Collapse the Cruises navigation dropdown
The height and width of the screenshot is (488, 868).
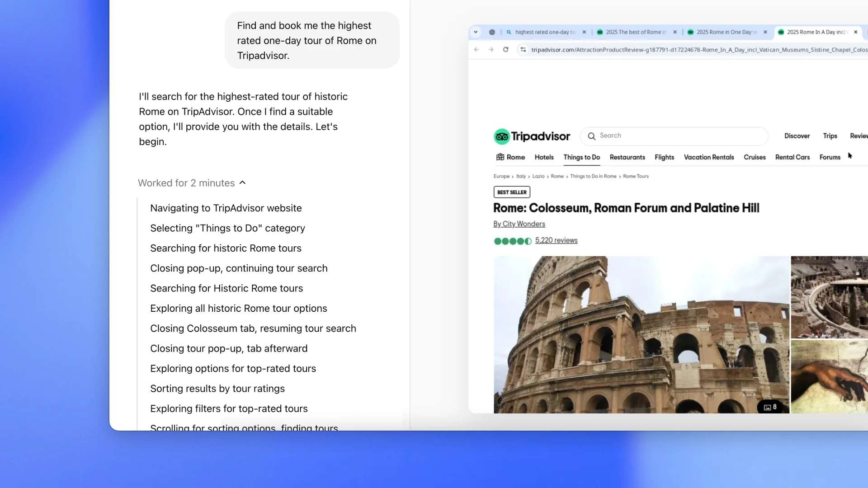754,157
